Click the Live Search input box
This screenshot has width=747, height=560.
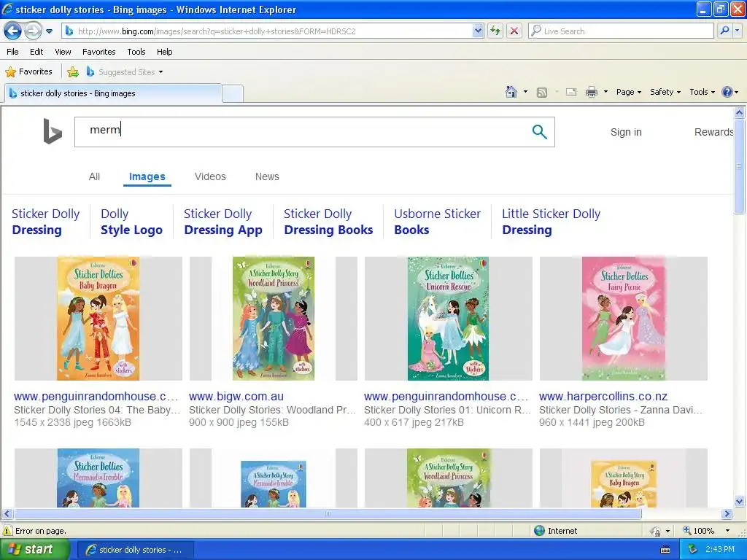click(x=621, y=31)
